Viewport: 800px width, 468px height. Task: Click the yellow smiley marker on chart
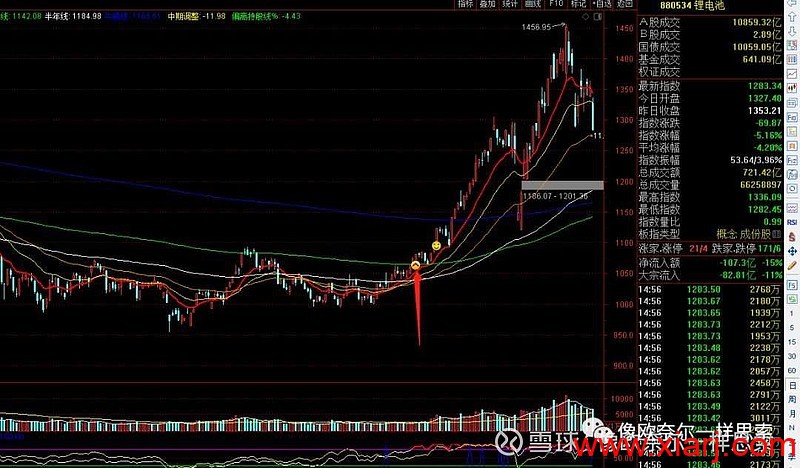click(436, 246)
